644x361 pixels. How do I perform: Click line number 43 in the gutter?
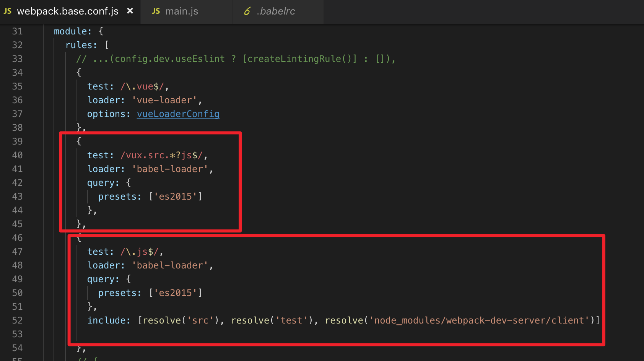[17, 197]
